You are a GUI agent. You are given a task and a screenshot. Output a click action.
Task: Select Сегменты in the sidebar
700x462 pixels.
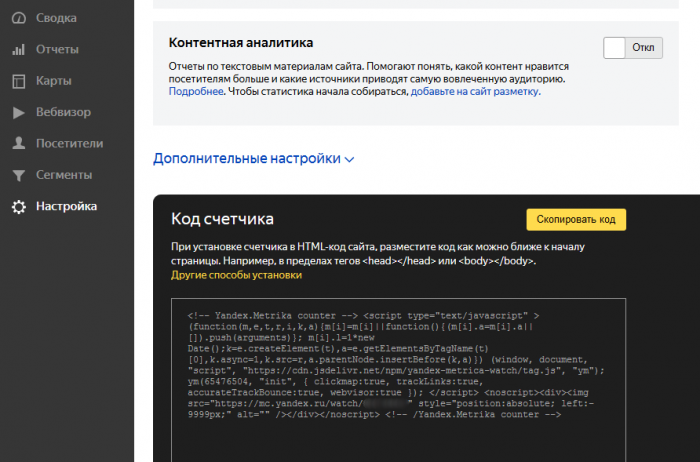pos(64,175)
